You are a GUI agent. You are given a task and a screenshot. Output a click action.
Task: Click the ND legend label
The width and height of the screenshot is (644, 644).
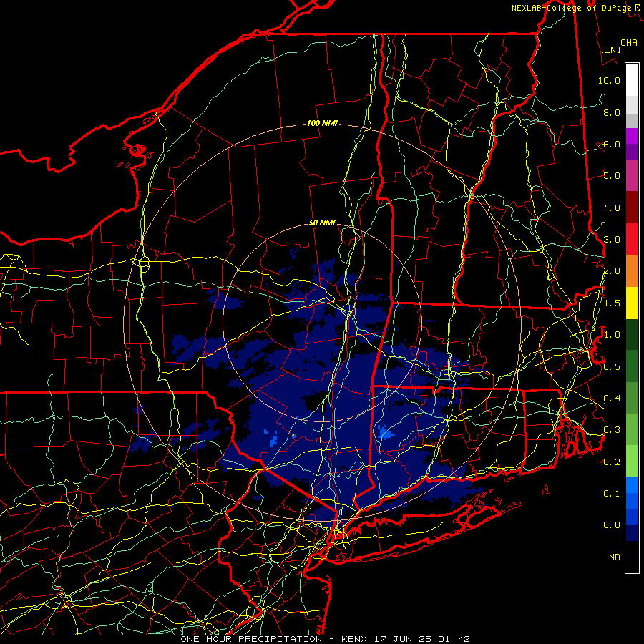tap(615, 557)
